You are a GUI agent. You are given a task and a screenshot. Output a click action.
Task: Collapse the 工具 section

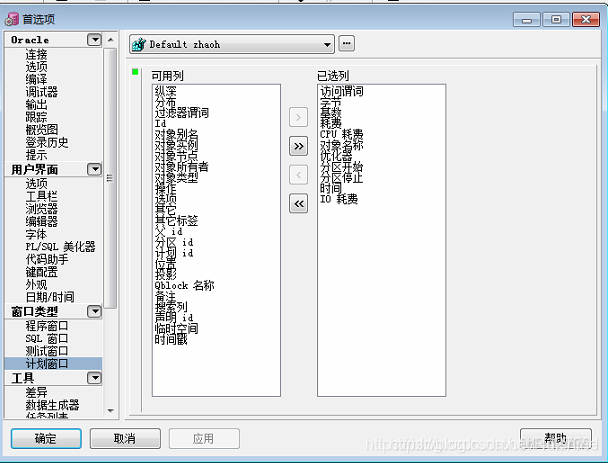(x=94, y=378)
